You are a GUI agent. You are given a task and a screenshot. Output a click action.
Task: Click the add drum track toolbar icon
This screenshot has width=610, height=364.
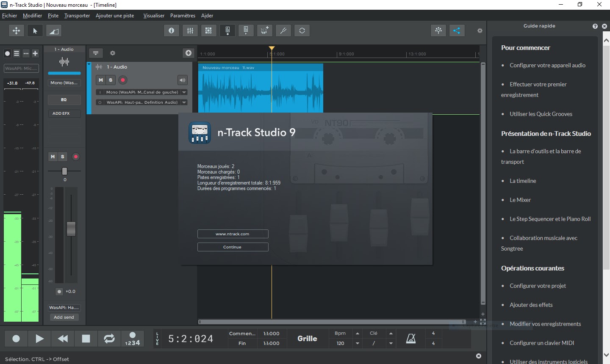coord(265,30)
